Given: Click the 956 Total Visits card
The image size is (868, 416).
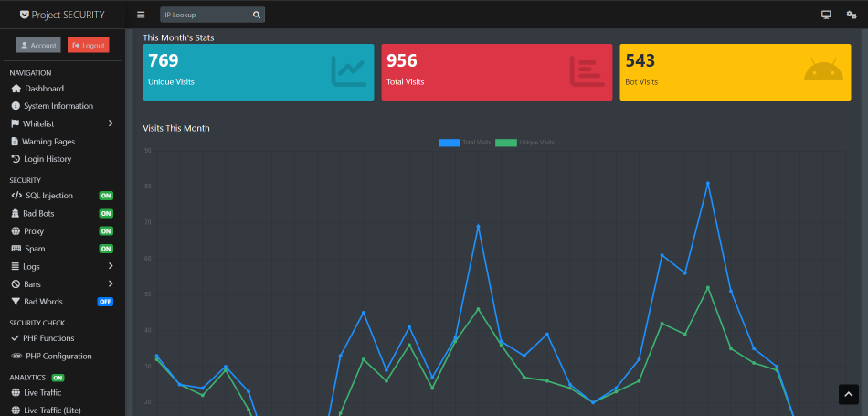Looking at the screenshot, I should pos(496,72).
